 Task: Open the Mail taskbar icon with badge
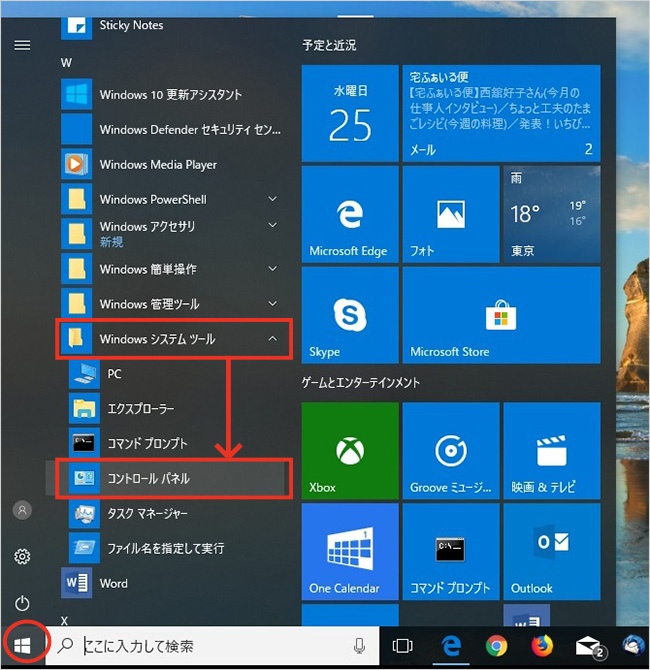tap(590, 646)
